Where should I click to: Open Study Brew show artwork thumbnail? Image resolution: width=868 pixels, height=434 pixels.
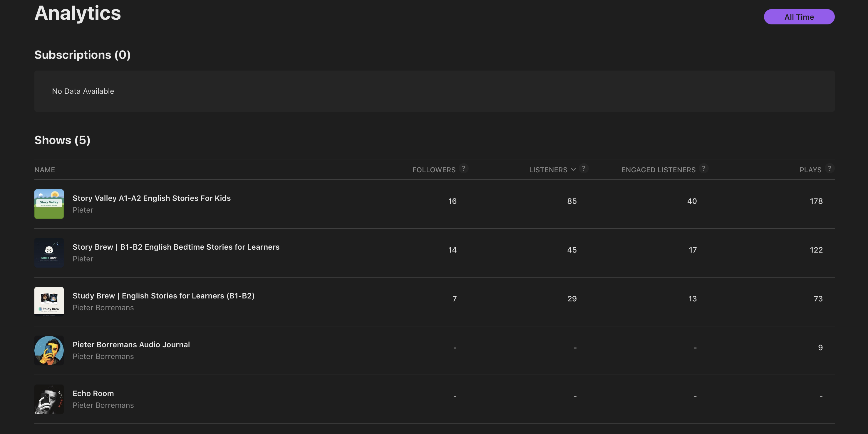(49, 302)
